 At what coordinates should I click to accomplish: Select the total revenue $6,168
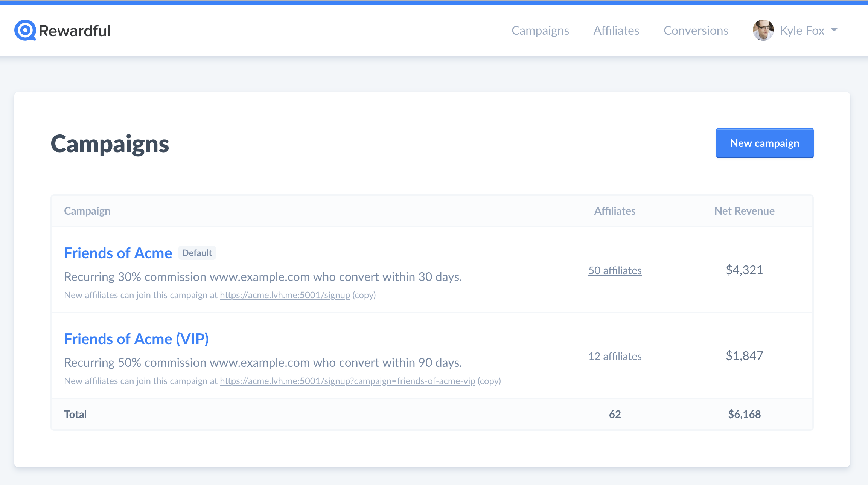point(744,414)
